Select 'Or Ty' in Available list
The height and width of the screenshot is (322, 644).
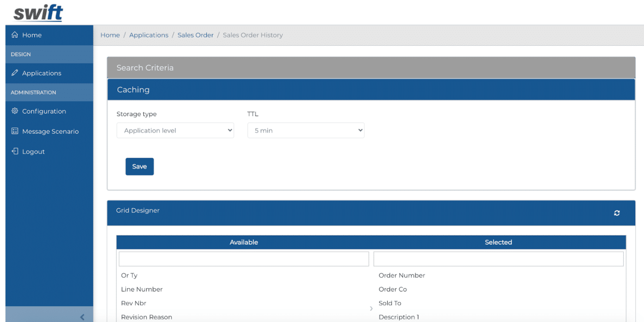(x=129, y=275)
